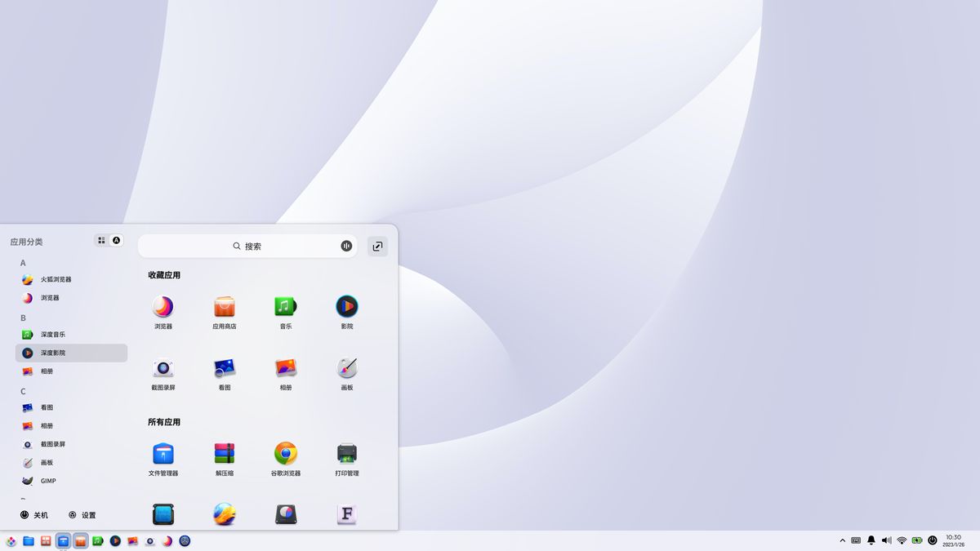
Task: Select 火狐浏览器 from the sidebar
Action: [52, 279]
